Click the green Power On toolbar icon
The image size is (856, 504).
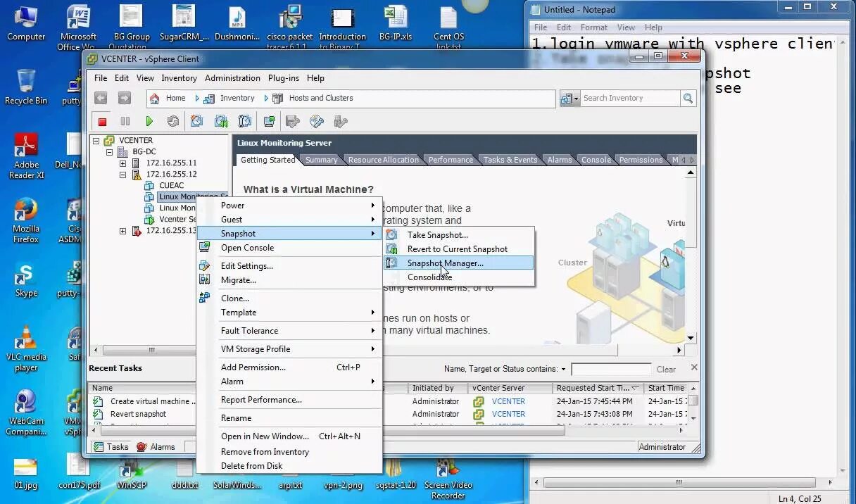[x=149, y=122]
